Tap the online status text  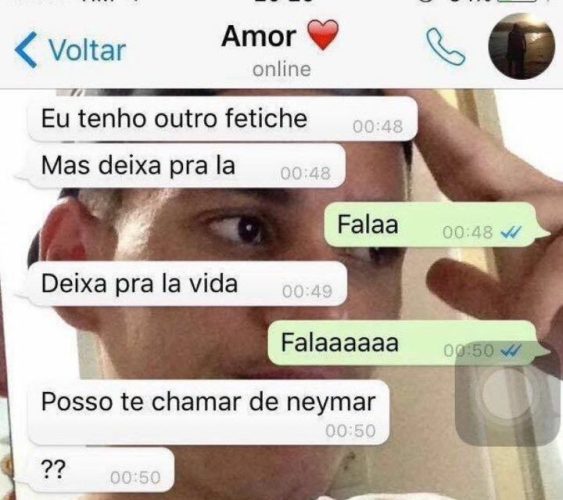click(282, 69)
